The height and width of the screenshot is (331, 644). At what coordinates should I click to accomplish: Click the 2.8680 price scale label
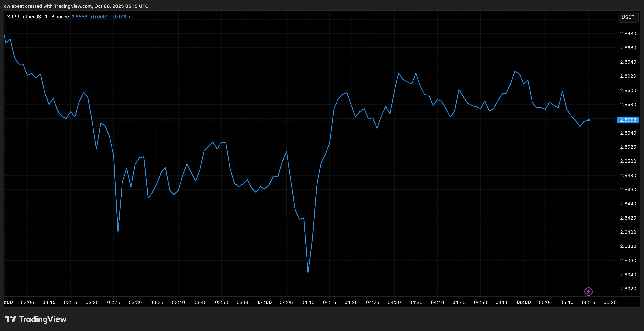(628, 34)
